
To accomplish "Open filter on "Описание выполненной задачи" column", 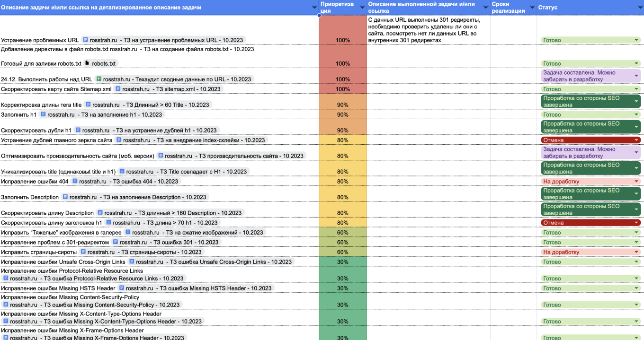I will pyautogui.click(x=485, y=8).
